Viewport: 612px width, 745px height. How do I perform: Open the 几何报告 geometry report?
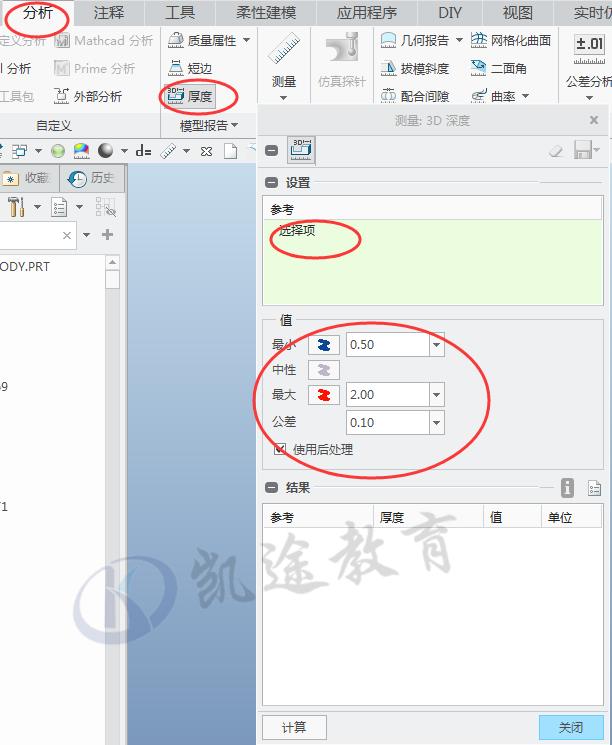click(x=415, y=41)
